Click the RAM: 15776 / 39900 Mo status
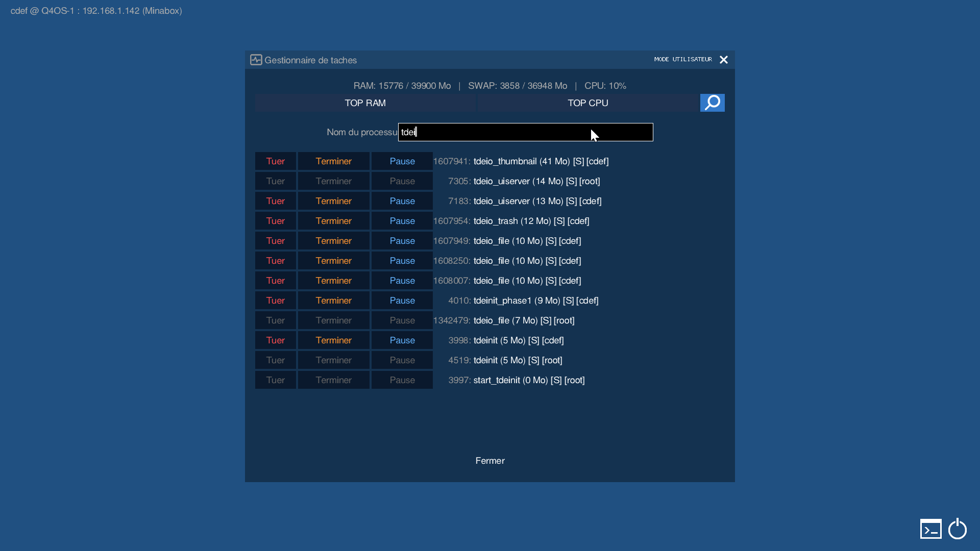Image resolution: width=980 pixels, height=551 pixels. pyautogui.click(x=402, y=86)
